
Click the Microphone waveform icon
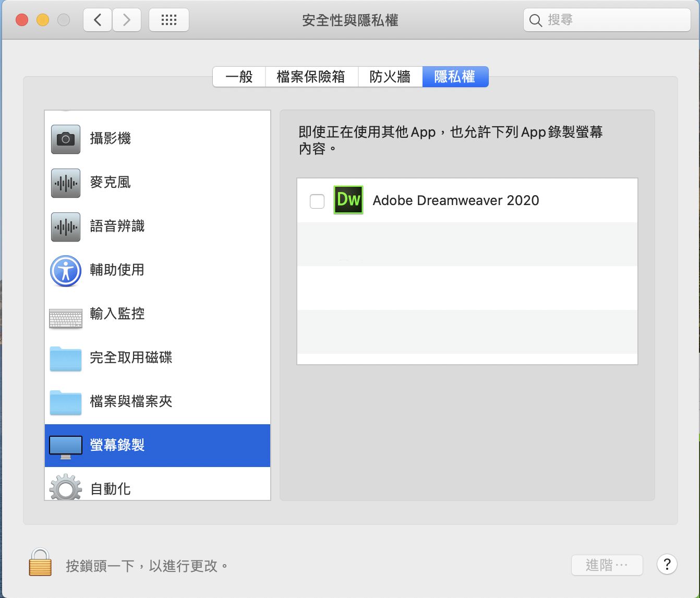click(66, 183)
